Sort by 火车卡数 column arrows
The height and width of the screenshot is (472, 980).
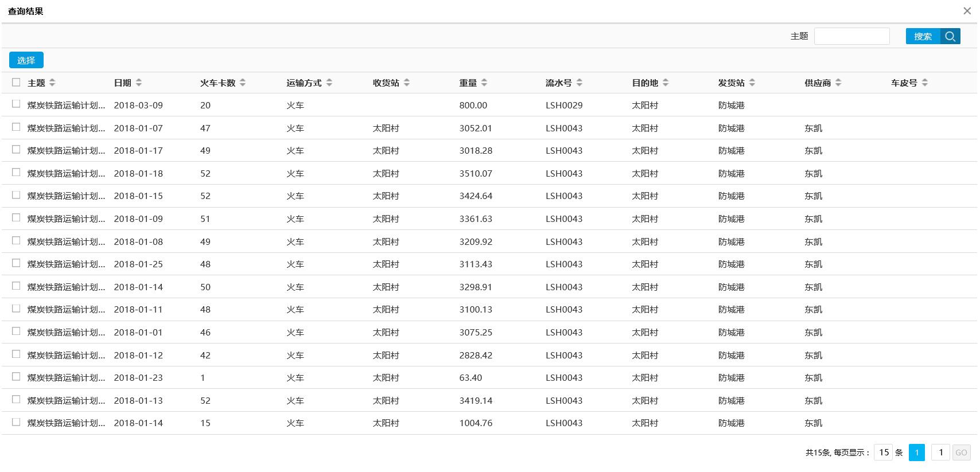pyautogui.click(x=243, y=83)
